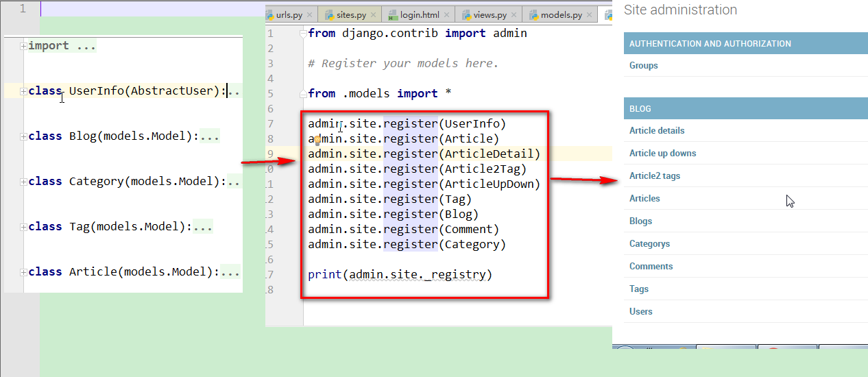This screenshot has height=377, width=868.
Task: Open the Article2 tags admin link
Action: [x=655, y=176]
